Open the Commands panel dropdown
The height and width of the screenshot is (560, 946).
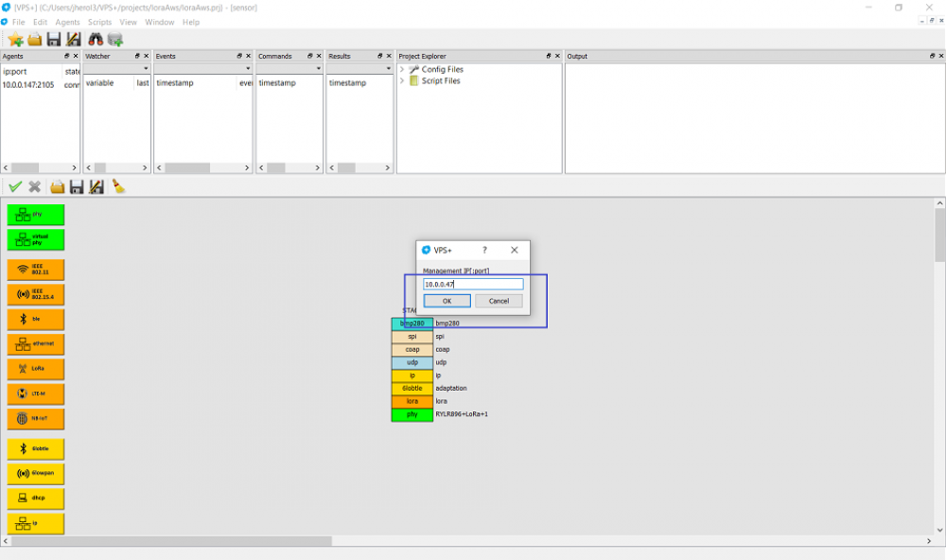tap(318, 69)
